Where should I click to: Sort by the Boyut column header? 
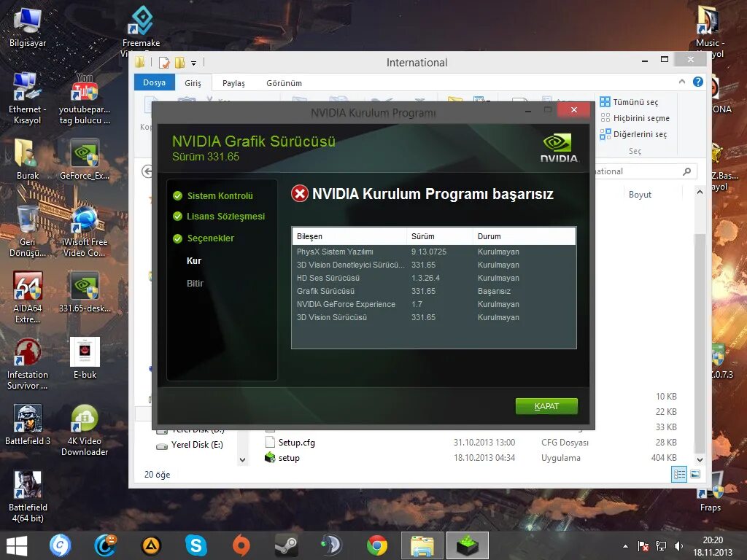pyautogui.click(x=640, y=194)
